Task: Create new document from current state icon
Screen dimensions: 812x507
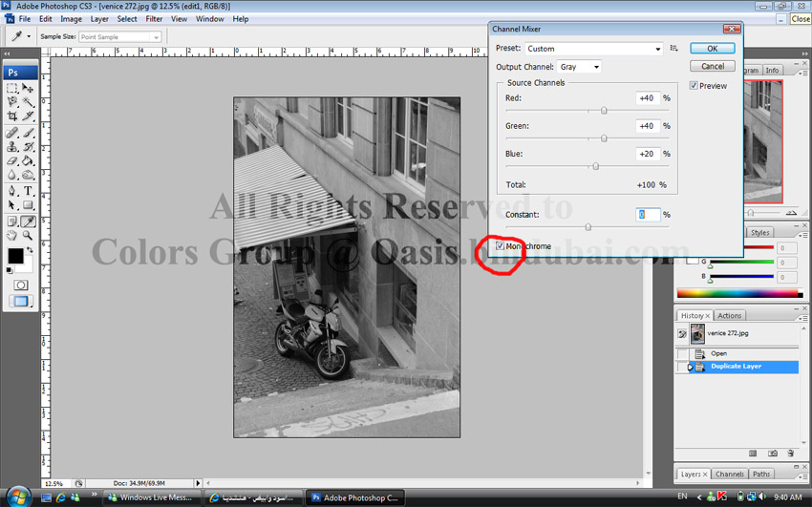Action: (x=753, y=454)
